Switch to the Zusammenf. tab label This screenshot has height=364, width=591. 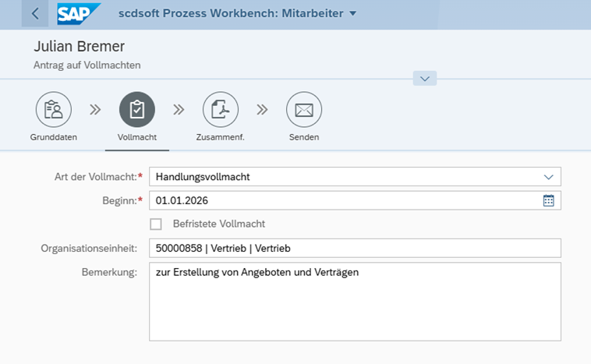(x=221, y=137)
